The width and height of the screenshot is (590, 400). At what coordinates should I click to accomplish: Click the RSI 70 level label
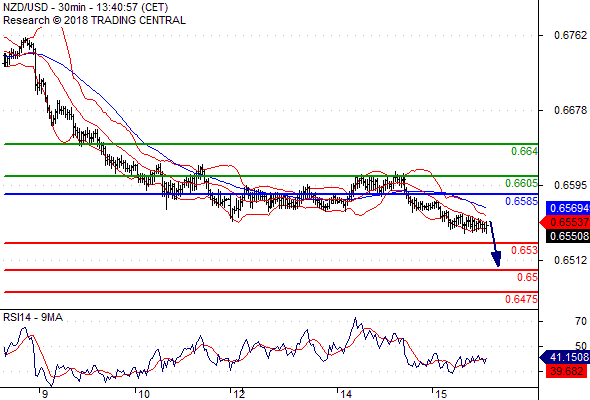[581, 321]
